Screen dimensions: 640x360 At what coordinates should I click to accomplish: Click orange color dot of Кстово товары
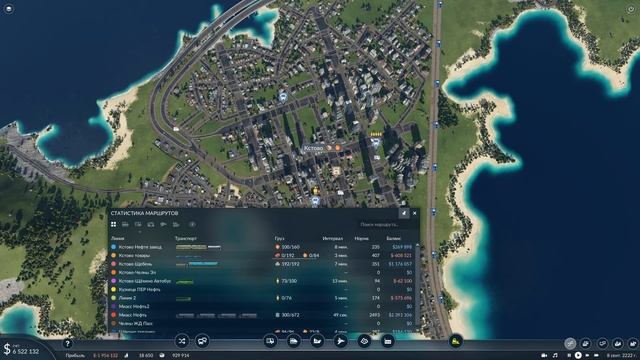[114, 256]
